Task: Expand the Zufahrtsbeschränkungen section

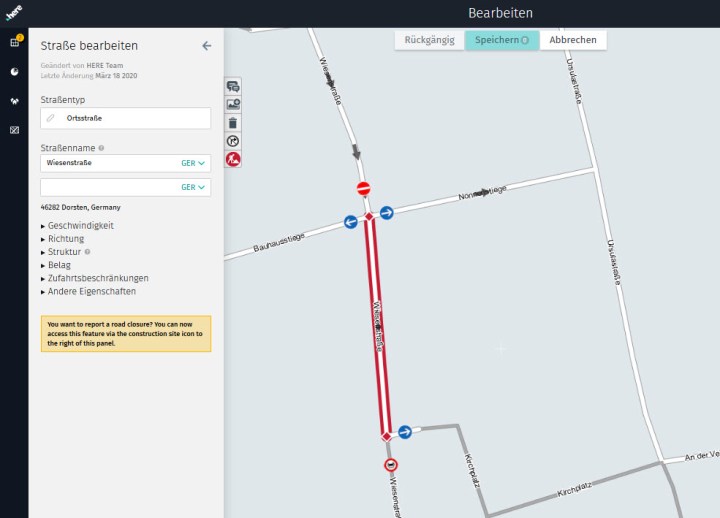Action: click(x=98, y=278)
